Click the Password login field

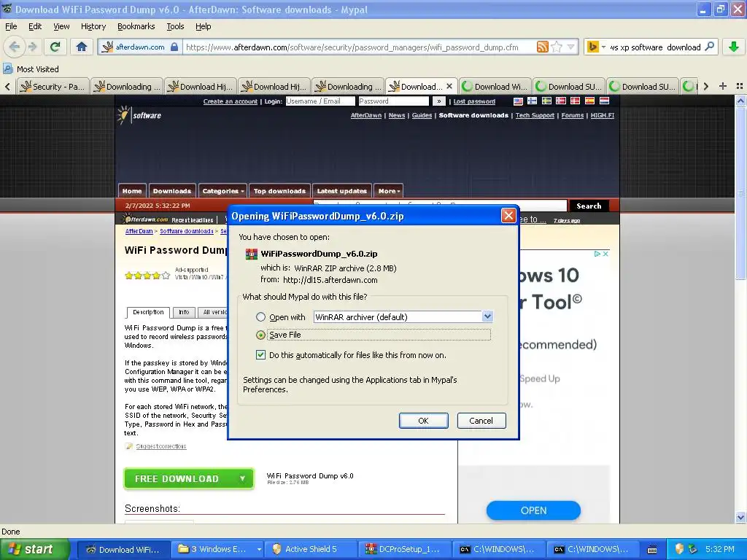(393, 101)
